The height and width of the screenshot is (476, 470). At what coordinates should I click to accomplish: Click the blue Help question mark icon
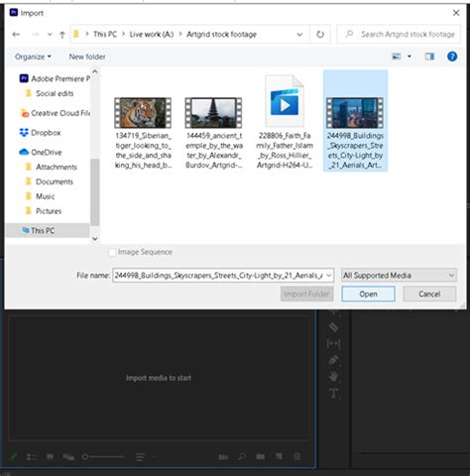452,57
